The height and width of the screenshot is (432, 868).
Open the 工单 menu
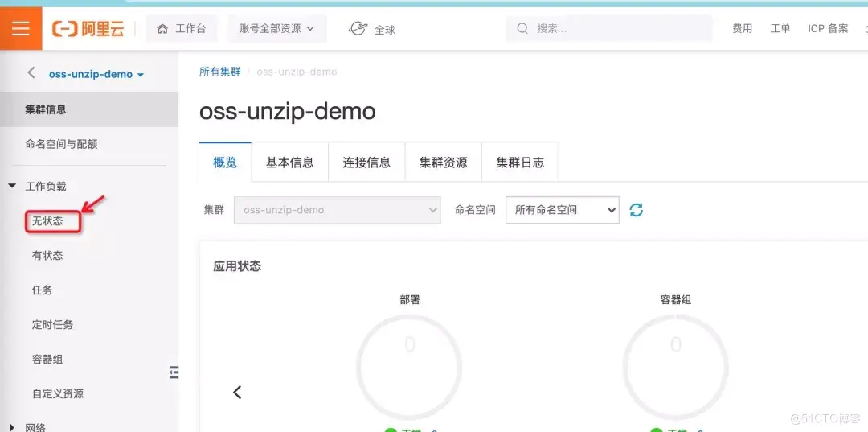(x=780, y=29)
